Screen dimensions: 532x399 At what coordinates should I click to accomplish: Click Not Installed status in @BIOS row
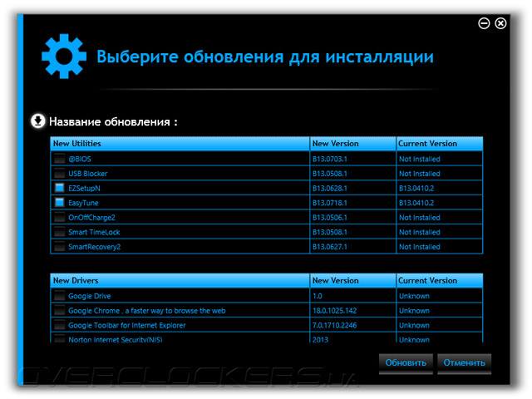pos(419,159)
